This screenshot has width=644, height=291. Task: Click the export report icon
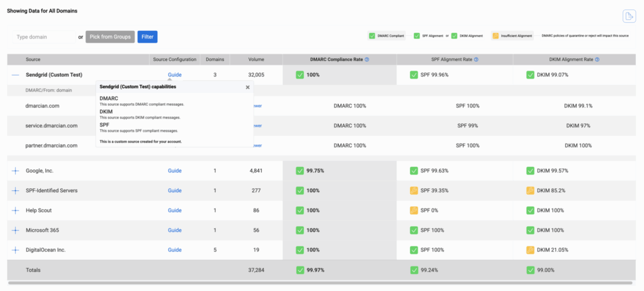pyautogui.click(x=628, y=16)
